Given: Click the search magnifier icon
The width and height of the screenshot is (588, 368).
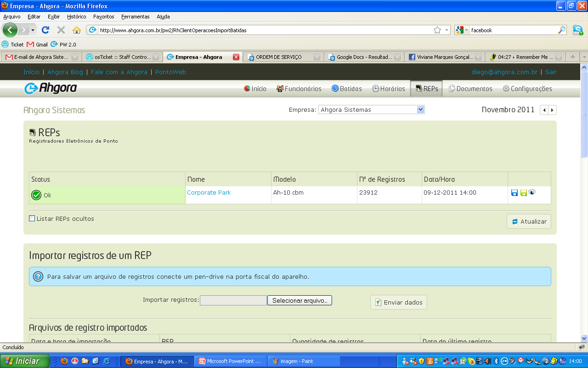Looking at the screenshot, I should [x=562, y=30].
